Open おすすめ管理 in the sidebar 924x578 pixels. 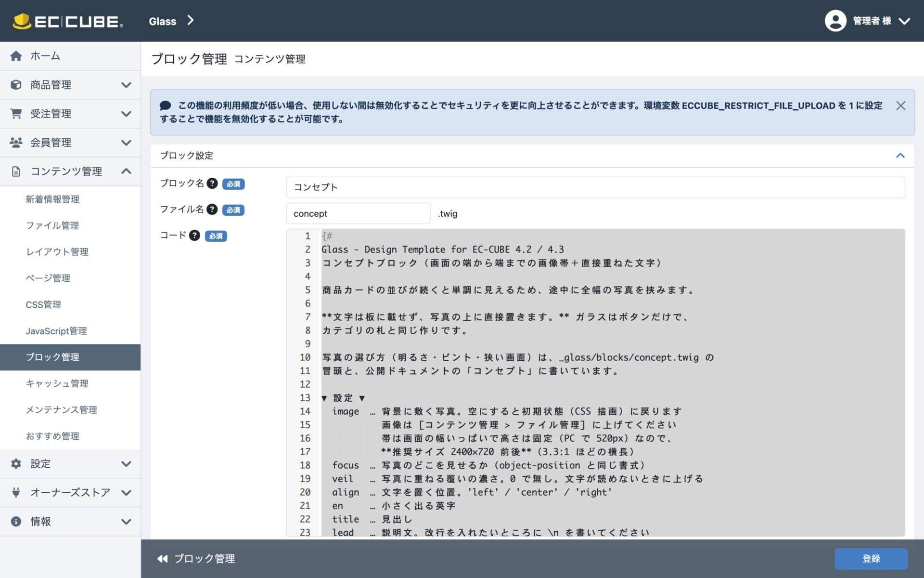[x=70, y=436]
